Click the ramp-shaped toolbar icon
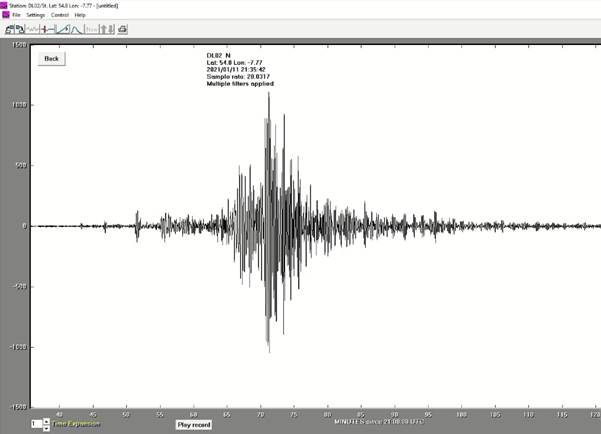The width and height of the screenshot is (601, 434). click(63, 29)
